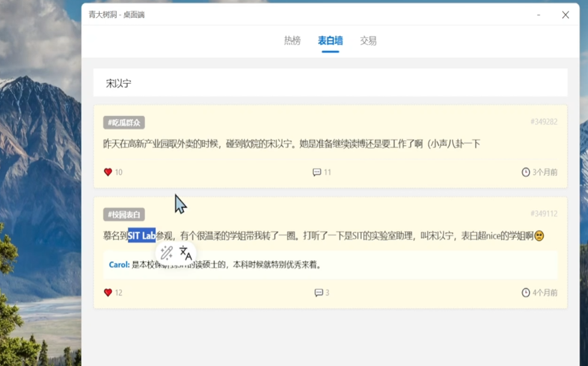Click the highlighted SIT Lab text

(141, 237)
